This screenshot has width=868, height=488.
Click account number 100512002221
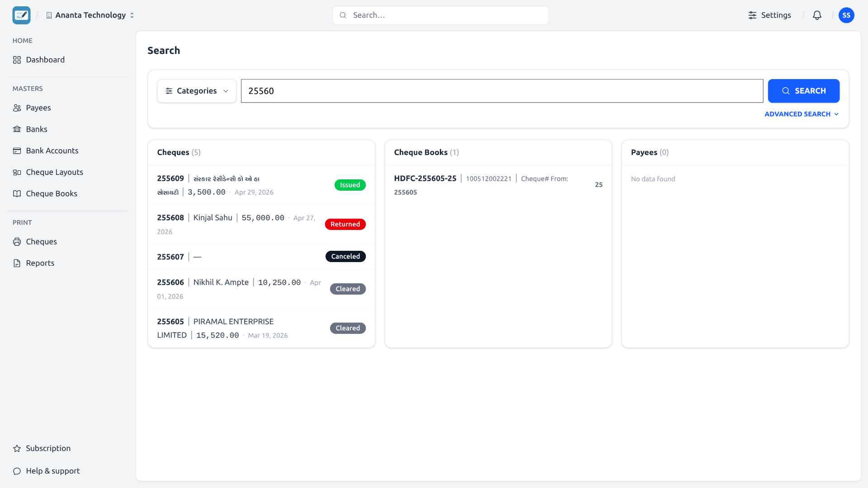coord(488,178)
